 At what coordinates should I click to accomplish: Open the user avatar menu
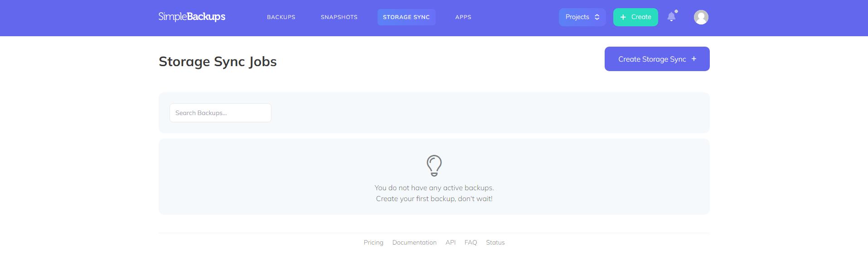click(701, 17)
